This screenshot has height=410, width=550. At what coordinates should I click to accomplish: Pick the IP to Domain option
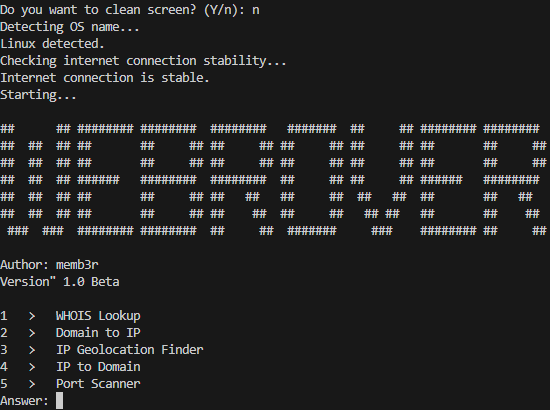[x=98, y=367]
